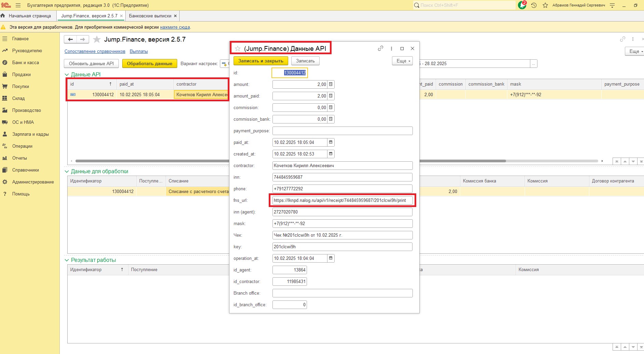Image resolution: width=644 pixels, height=354 pixels.
Task: Click the horizontal scrollbar in Данные API table
Action: [x=150, y=161]
